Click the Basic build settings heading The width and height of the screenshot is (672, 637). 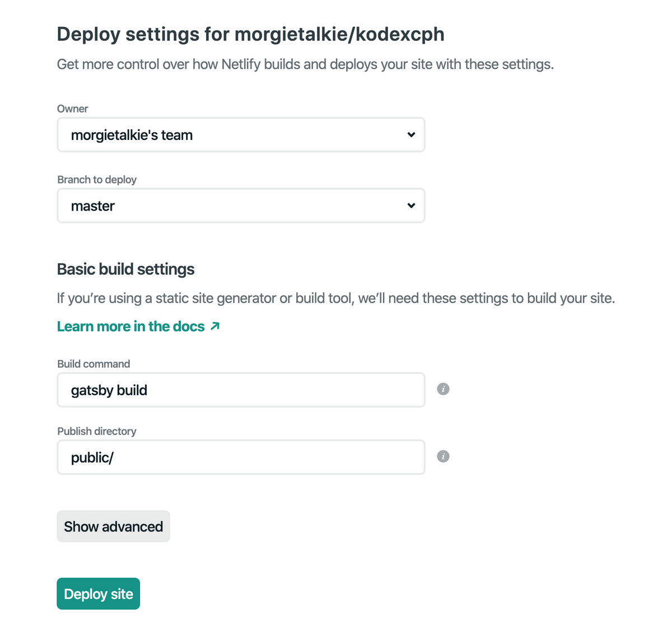click(126, 269)
